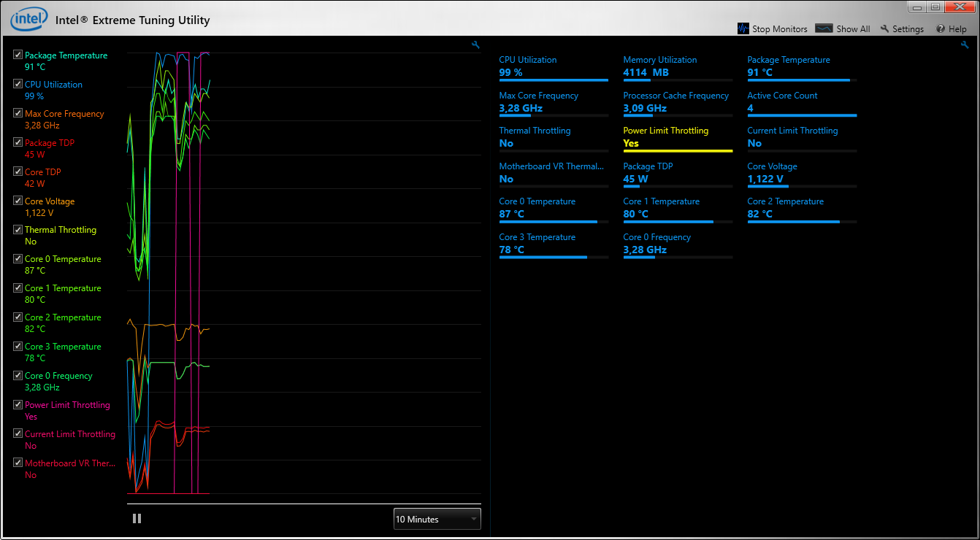Click the monitor tiles wrench icon
Viewport: 980px width, 540px height.
click(965, 45)
